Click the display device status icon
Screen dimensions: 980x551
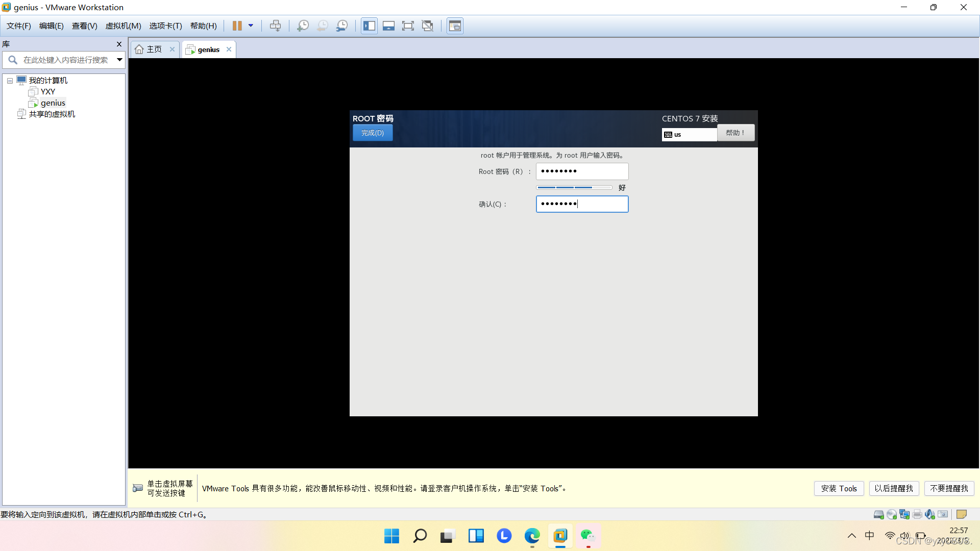pyautogui.click(x=943, y=515)
